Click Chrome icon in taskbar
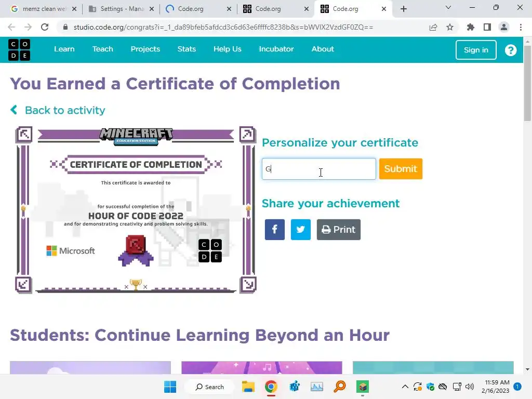Image resolution: width=532 pixels, height=399 pixels. point(271,387)
